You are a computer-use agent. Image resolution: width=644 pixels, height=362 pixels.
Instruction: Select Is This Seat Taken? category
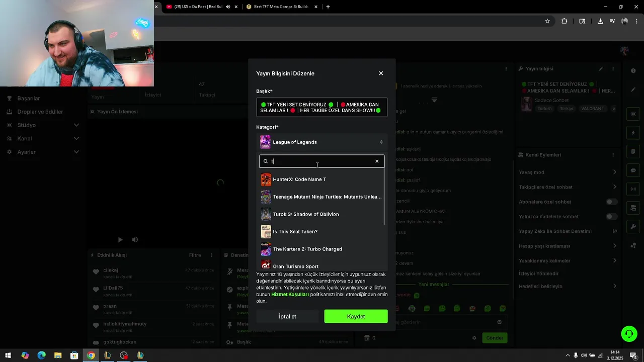pyautogui.click(x=321, y=232)
